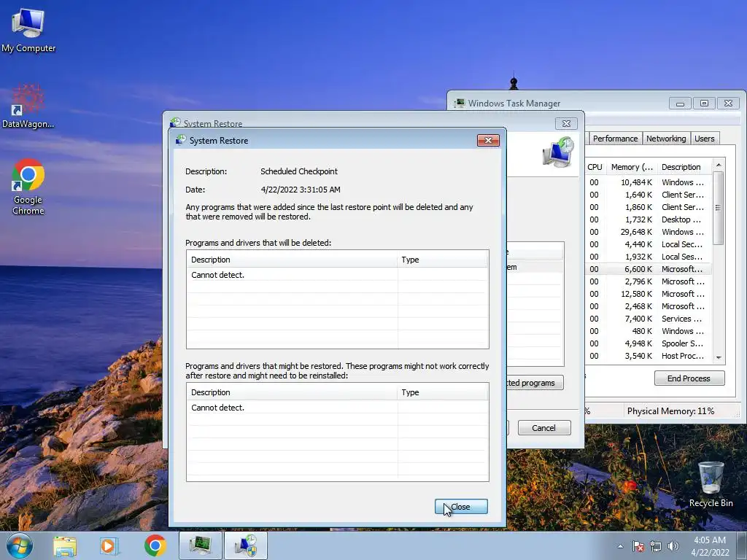Switch to the Performance tab in Task Manager

pos(615,139)
